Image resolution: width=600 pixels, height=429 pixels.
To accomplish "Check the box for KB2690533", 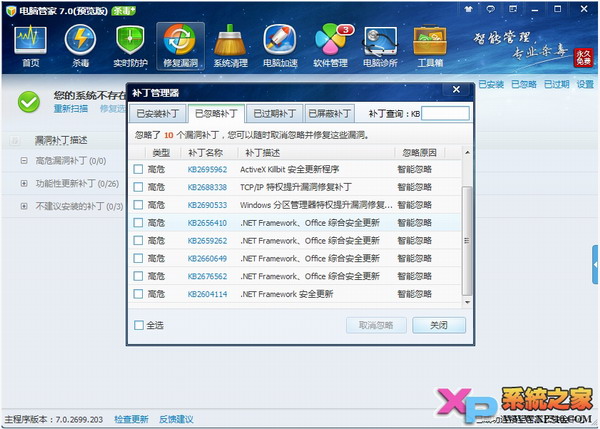I will pyautogui.click(x=138, y=205).
